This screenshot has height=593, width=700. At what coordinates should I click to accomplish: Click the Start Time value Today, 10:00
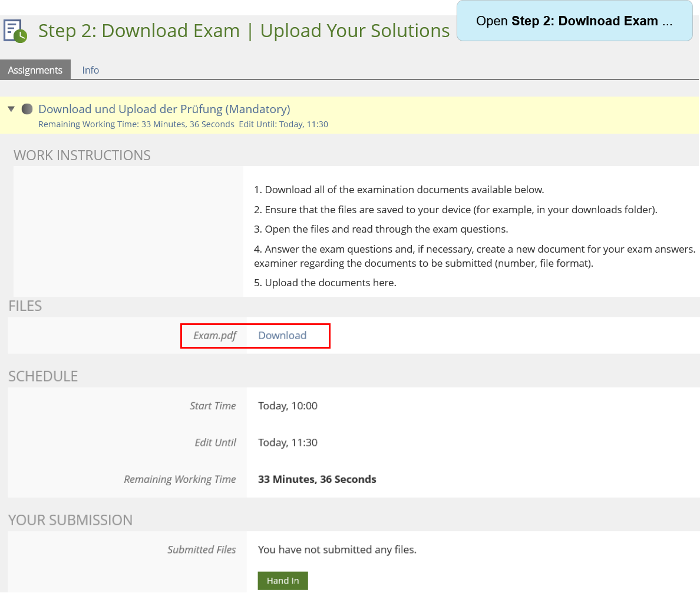click(288, 406)
